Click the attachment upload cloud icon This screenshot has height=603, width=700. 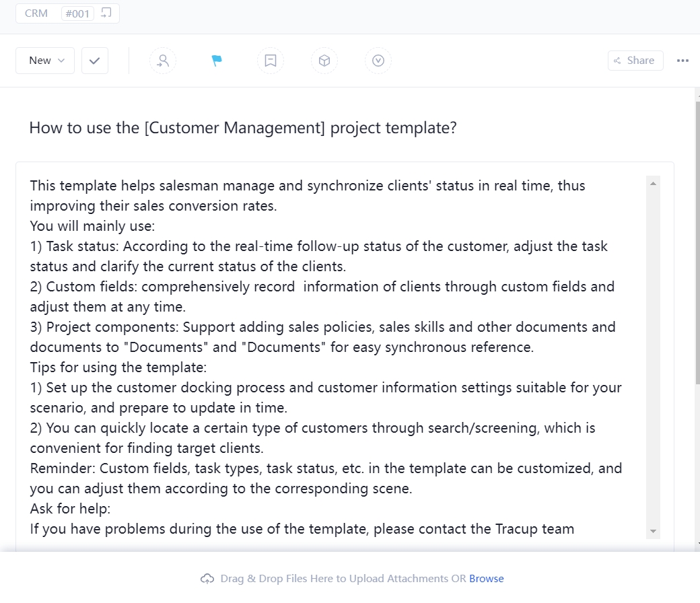point(207,578)
